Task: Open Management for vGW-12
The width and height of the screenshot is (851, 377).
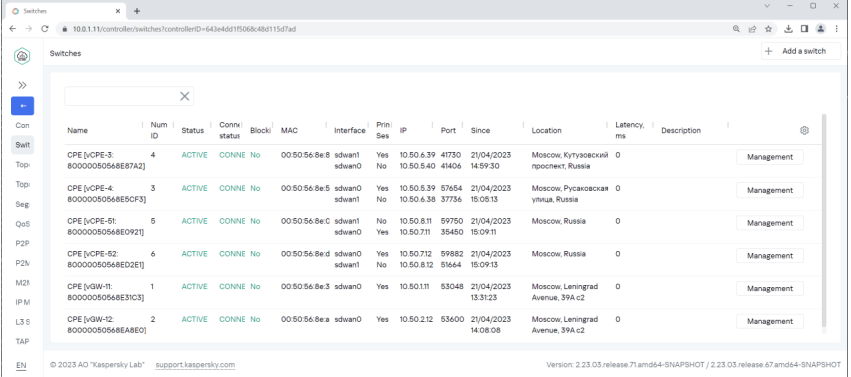Action: coord(770,321)
